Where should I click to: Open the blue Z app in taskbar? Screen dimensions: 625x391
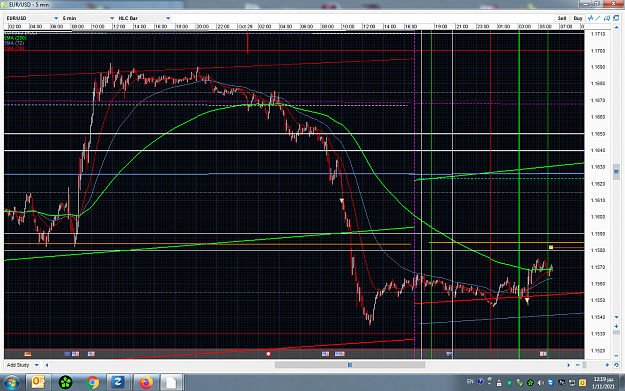pyautogui.click(x=118, y=383)
